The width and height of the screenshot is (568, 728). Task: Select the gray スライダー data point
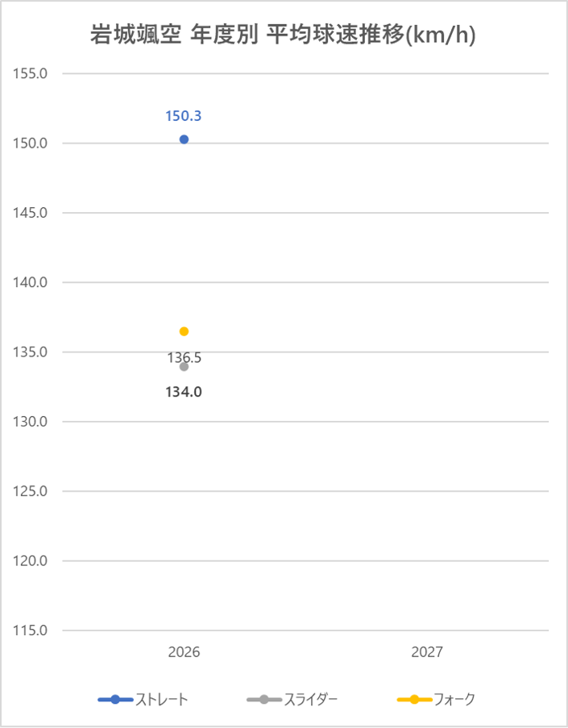[184, 367]
